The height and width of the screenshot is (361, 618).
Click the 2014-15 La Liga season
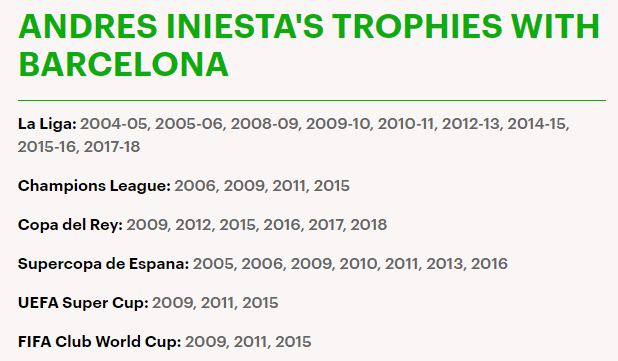538,124
